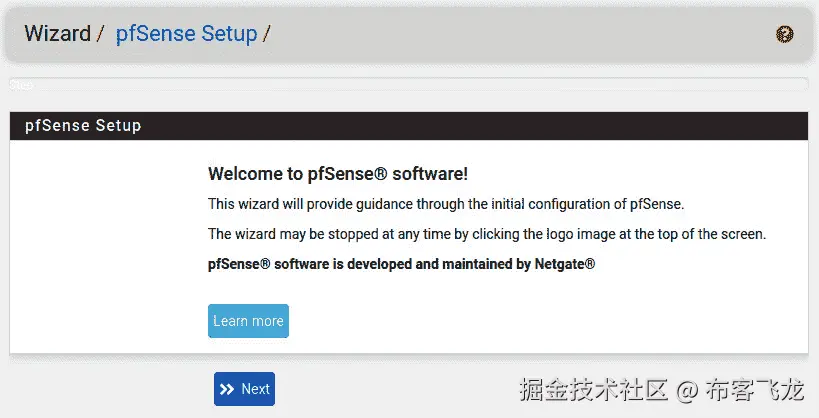Click the sentence about stopping the wizard
Viewport: 819px width, 418px height.
click(487, 234)
